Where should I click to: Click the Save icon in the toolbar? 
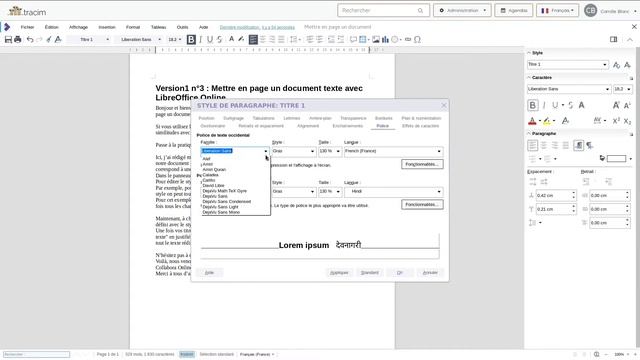8,40
